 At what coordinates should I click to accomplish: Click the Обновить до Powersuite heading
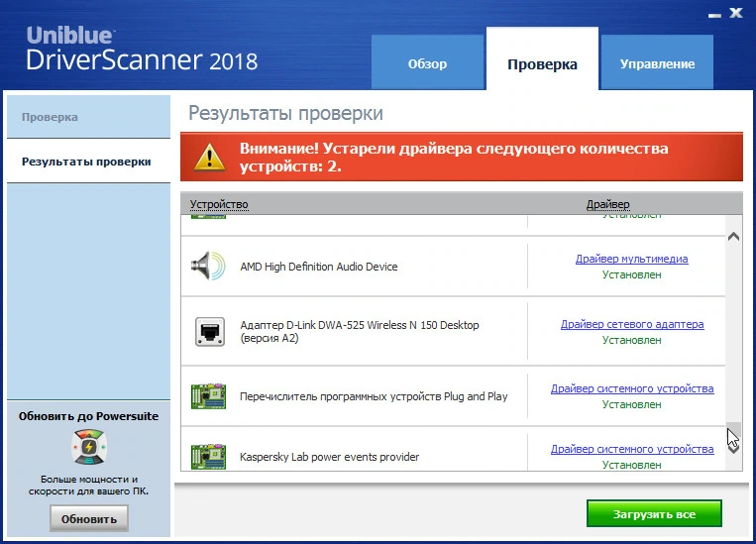89,416
